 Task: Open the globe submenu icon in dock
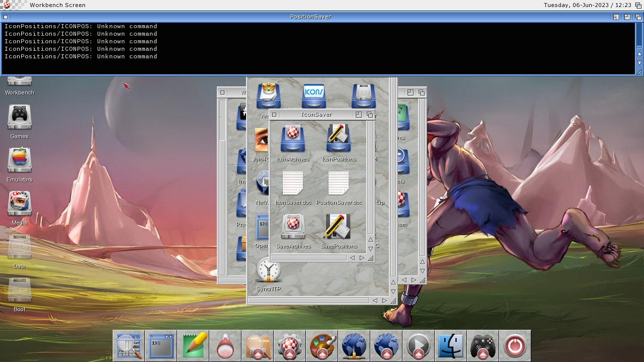[x=386, y=346]
